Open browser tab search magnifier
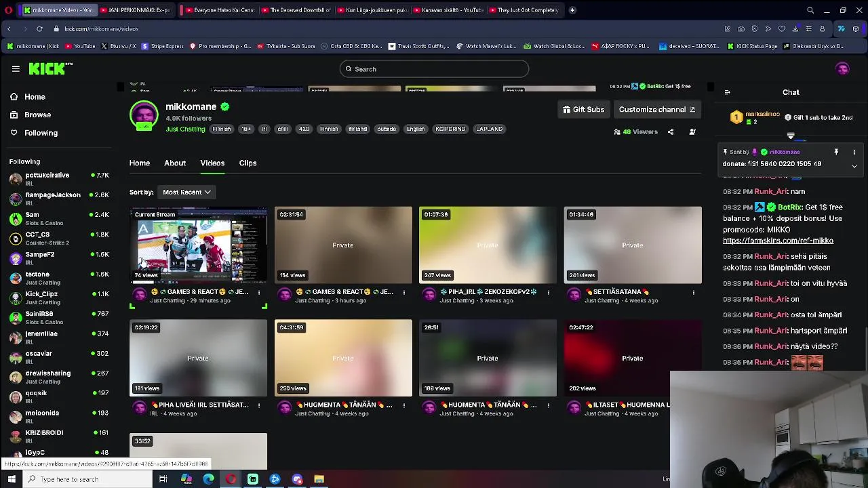The height and width of the screenshot is (488, 868). pyautogui.click(x=810, y=10)
